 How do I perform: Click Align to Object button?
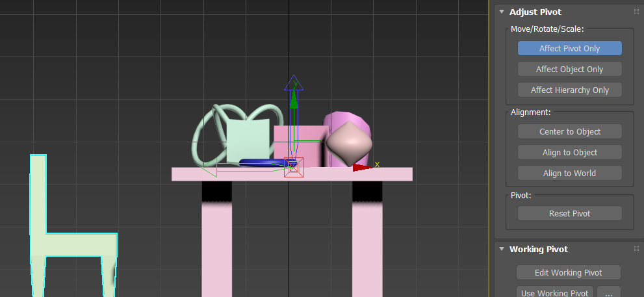tap(570, 153)
